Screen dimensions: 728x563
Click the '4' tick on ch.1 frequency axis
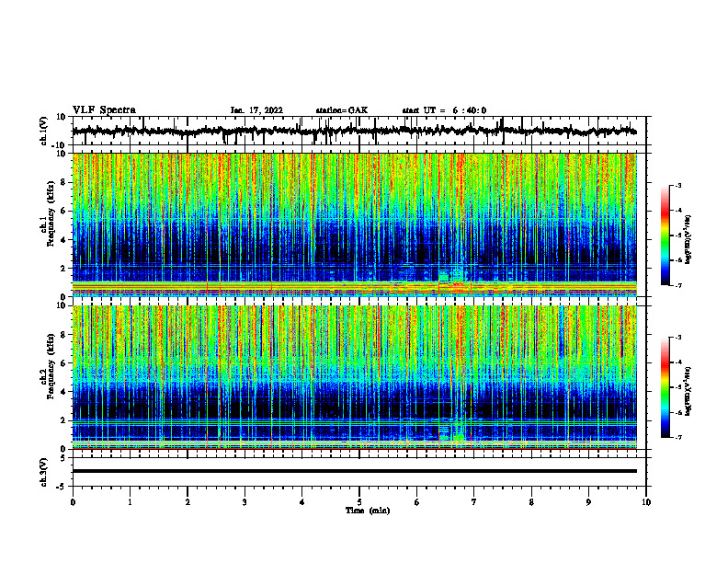click(x=63, y=240)
